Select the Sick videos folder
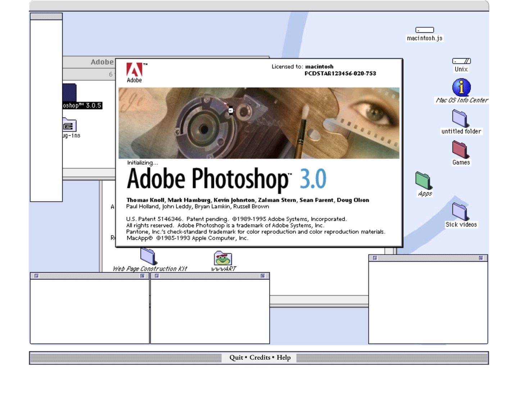 460,212
